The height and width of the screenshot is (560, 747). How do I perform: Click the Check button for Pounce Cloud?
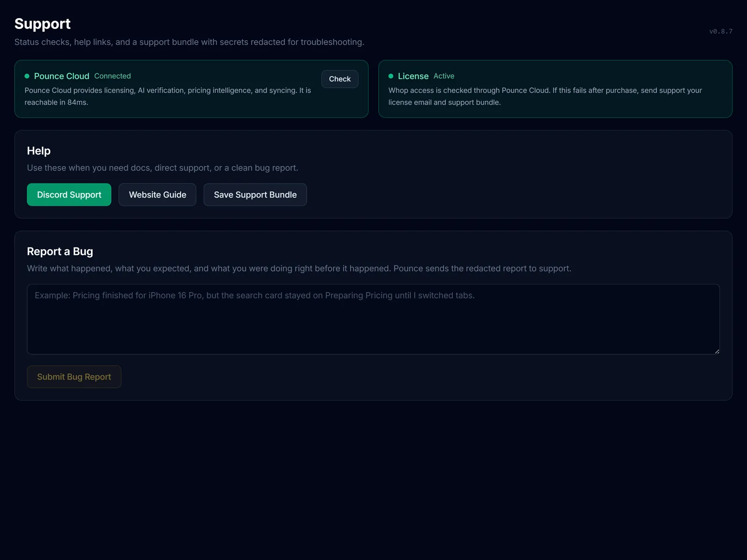pyautogui.click(x=339, y=79)
